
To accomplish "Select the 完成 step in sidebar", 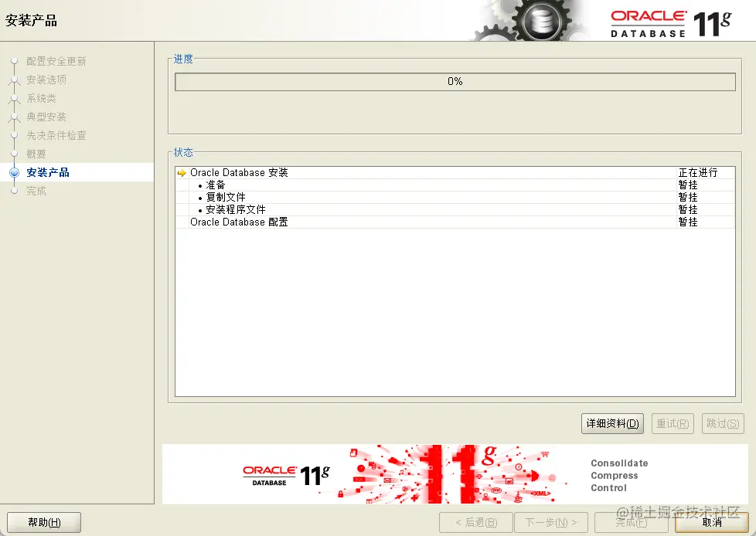I will [x=36, y=192].
